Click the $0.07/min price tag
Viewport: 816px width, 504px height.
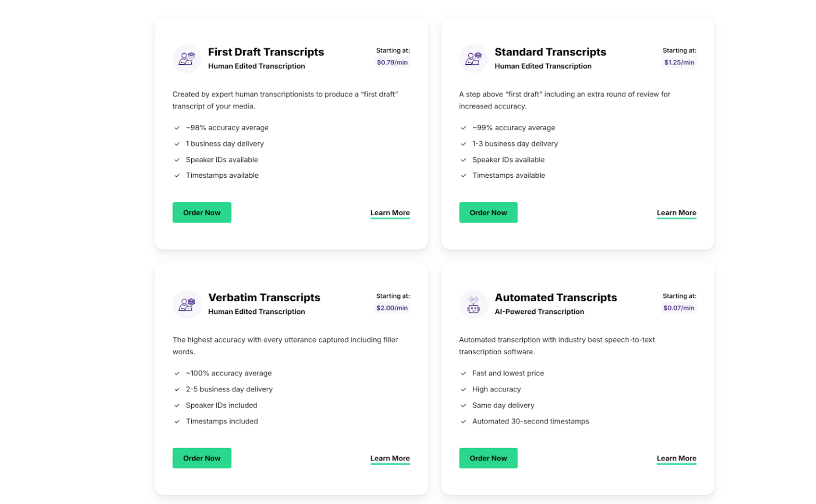678,307
